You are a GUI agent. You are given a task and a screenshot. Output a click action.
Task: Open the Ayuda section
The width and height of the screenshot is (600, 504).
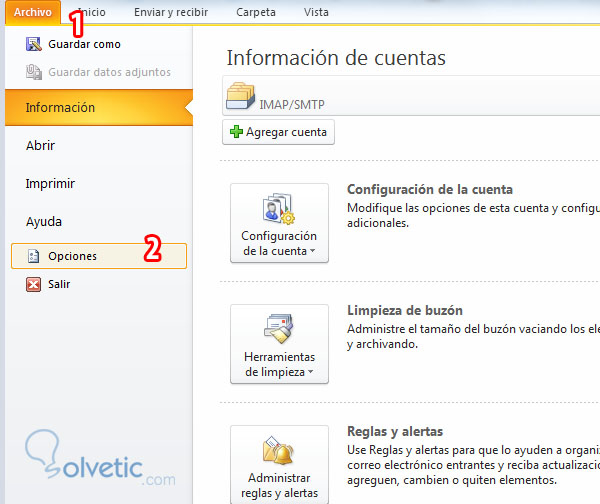(x=44, y=222)
